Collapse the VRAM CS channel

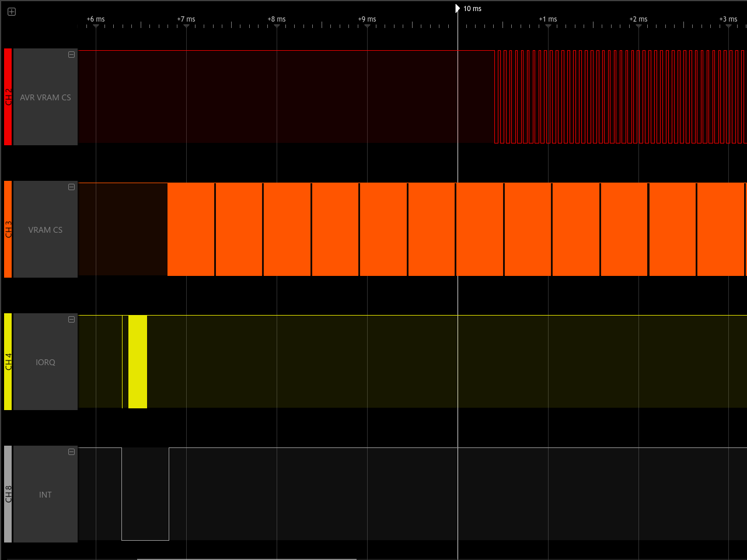point(71,187)
